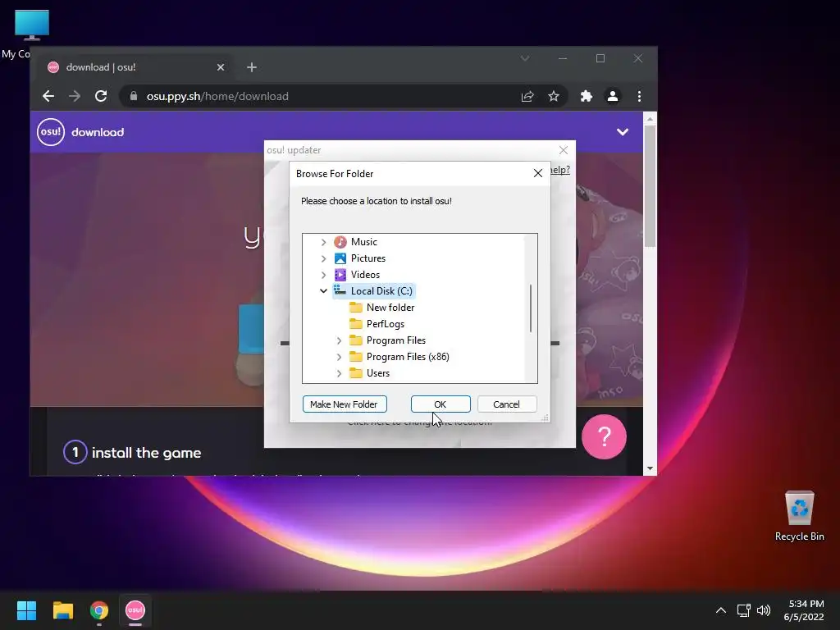The width and height of the screenshot is (840, 630).
Task: Select the New folder entry
Action: (390, 308)
